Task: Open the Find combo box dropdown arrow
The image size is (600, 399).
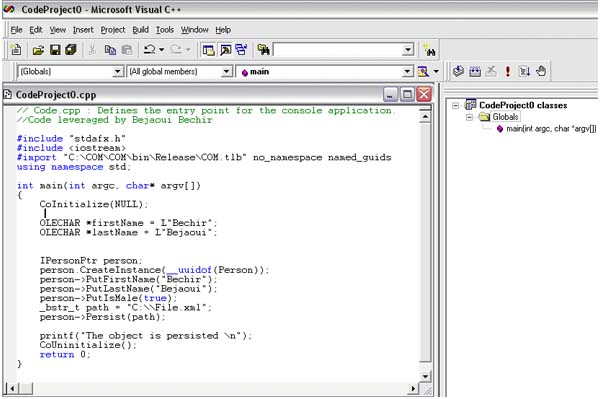Action: pos(408,50)
